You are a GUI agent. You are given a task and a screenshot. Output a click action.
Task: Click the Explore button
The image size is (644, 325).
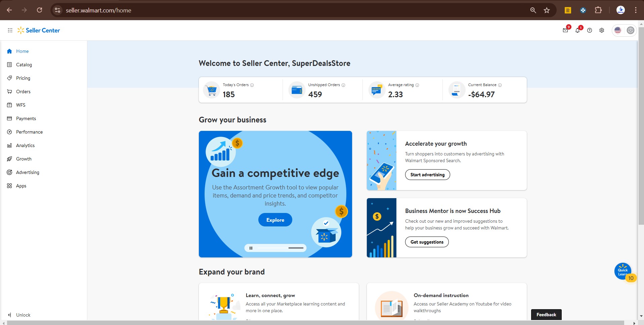(x=275, y=220)
